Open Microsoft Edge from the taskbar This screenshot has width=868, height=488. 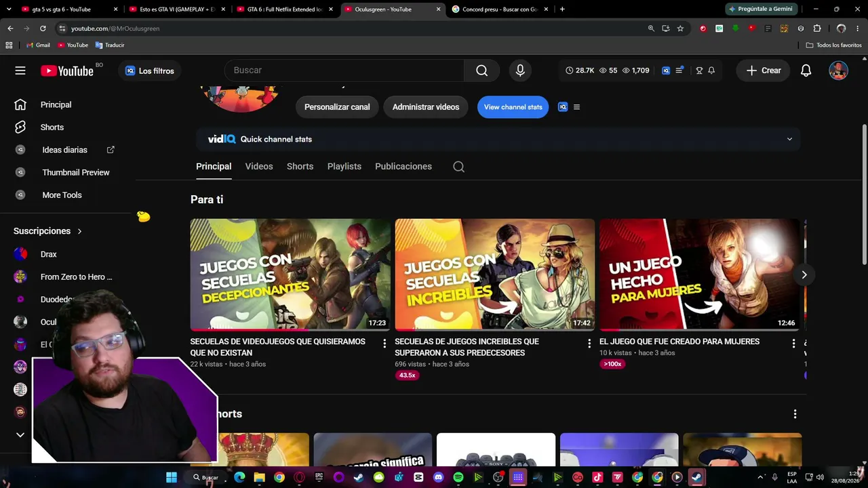click(x=239, y=477)
